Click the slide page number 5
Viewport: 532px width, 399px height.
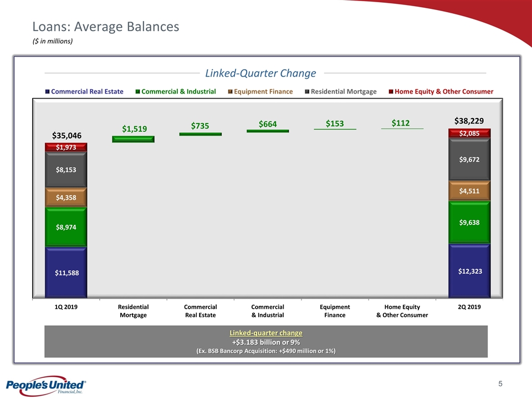[x=500, y=383]
